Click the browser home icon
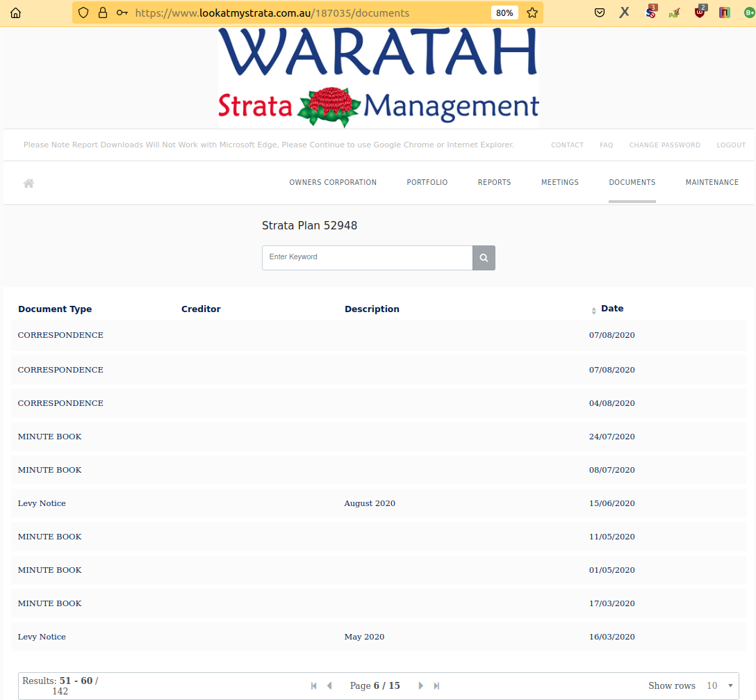756x700 pixels. [15, 13]
